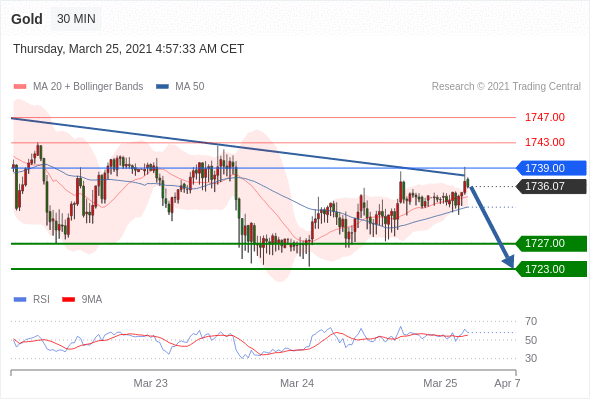The image size is (590, 400).
Task: Select the 1739.00 blue pivot price tag
Action: coord(551,168)
